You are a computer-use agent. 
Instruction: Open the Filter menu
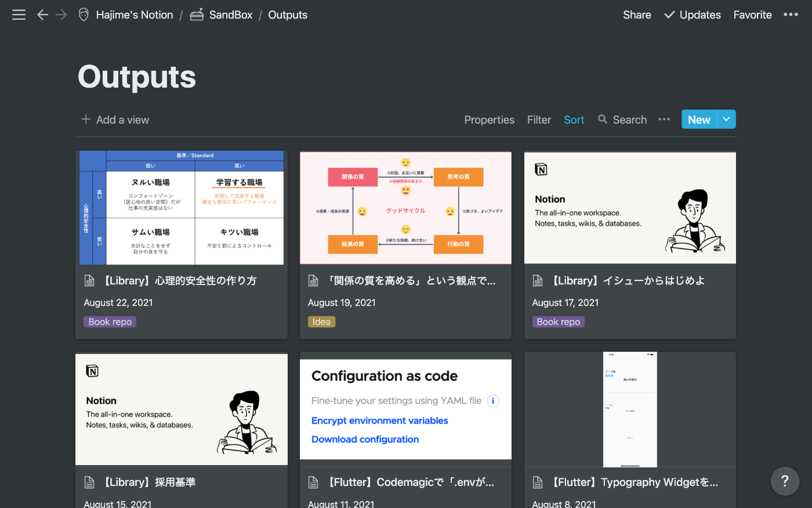point(539,120)
